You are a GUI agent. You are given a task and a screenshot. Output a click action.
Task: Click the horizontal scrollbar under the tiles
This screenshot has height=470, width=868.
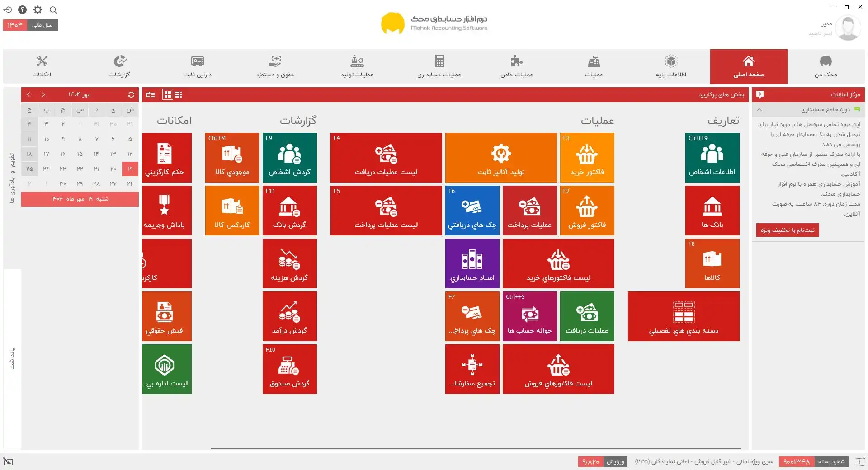[475, 448]
